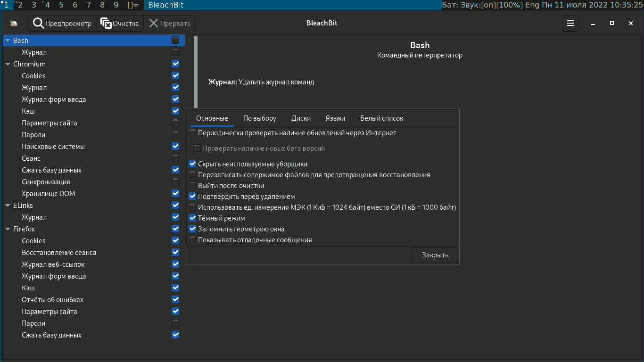Tick the Журнал checkbox under Bash
This screenshot has height=362, width=644.
coord(175,52)
